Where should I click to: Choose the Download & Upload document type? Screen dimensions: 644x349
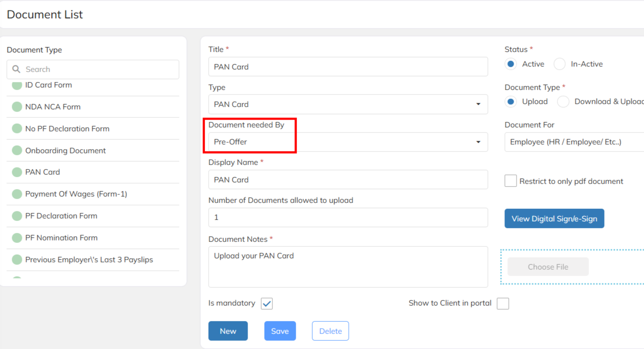pos(563,102)
